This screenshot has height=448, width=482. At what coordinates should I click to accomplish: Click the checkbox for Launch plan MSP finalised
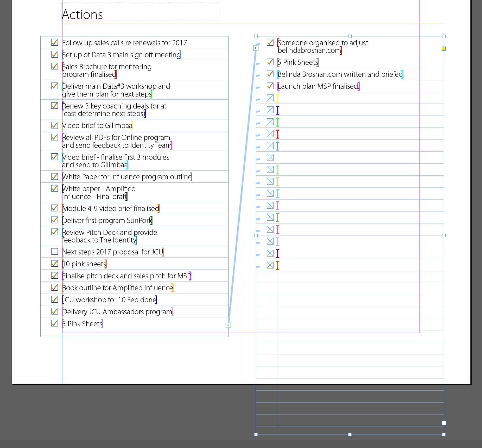pyautogui.click(x=270, y=86)
